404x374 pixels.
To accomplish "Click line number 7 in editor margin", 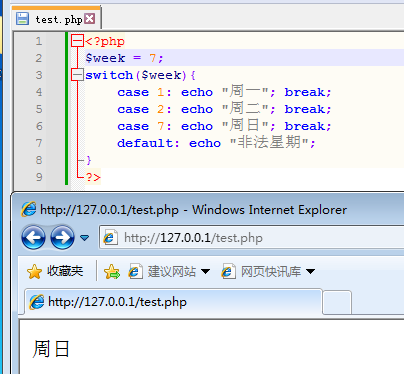I will point(39,143).
